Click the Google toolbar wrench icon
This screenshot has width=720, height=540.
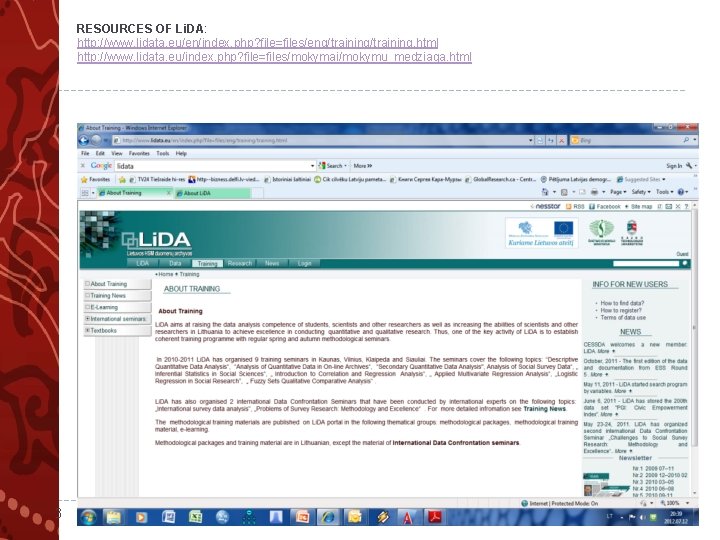point(689,166)
